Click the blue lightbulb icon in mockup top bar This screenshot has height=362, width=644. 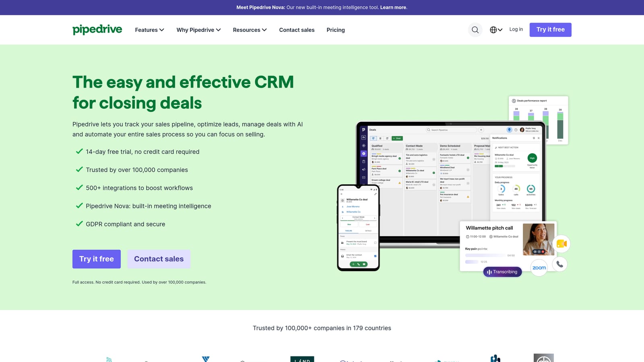tap(509, 130)
